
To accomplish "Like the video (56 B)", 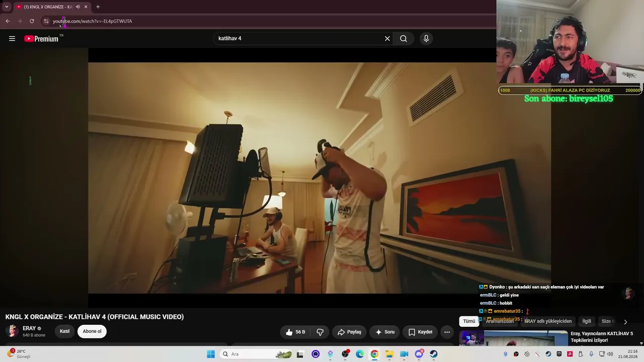I will point(295,332).
